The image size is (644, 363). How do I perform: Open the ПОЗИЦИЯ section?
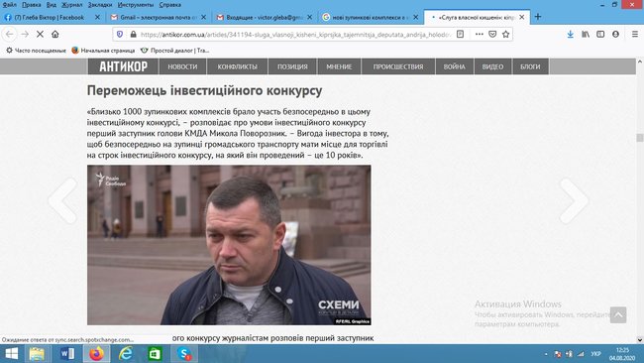(x=292, y=66)
